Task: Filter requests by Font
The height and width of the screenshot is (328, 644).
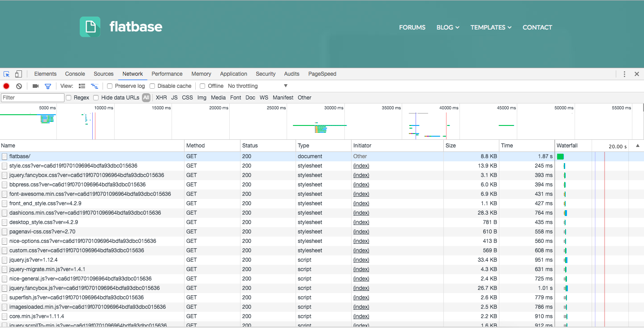Action: [236, 98]
